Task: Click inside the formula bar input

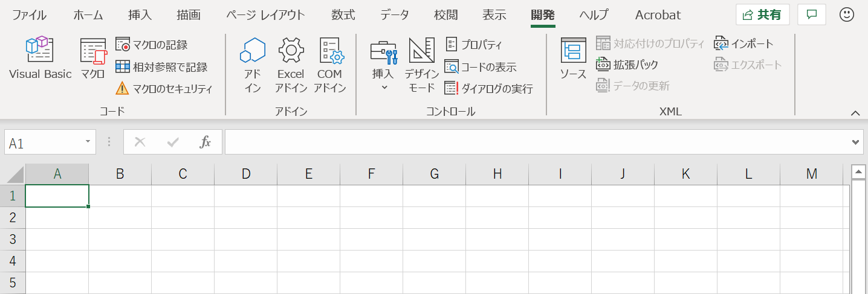Action: (537, 142)
